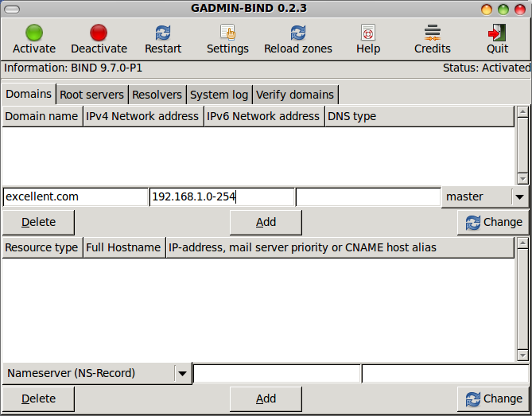532x416 pixels.
Task: Select the Verify domains tab
Action: (295, 95)
